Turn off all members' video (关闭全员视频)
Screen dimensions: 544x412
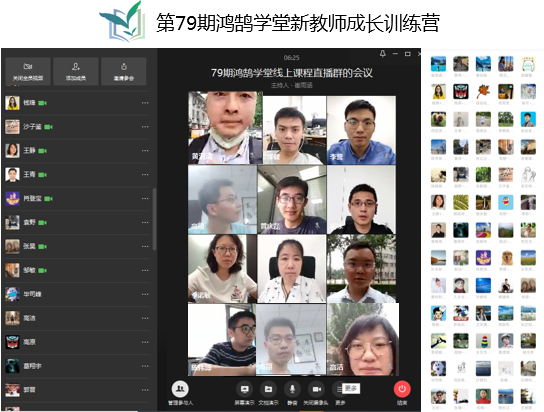(28, 71)
